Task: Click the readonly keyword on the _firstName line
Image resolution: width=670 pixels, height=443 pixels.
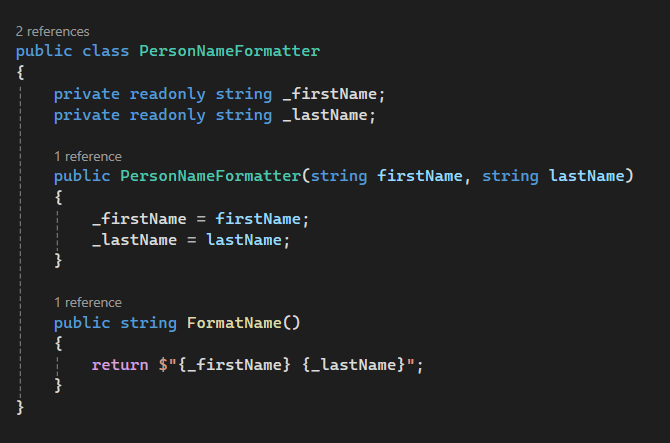Action: [167, 94]
